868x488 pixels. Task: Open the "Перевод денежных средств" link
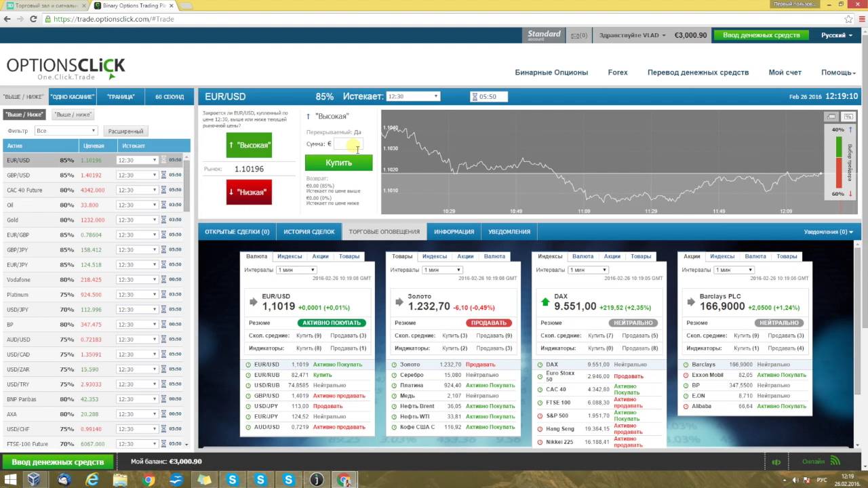click(698, 73)
